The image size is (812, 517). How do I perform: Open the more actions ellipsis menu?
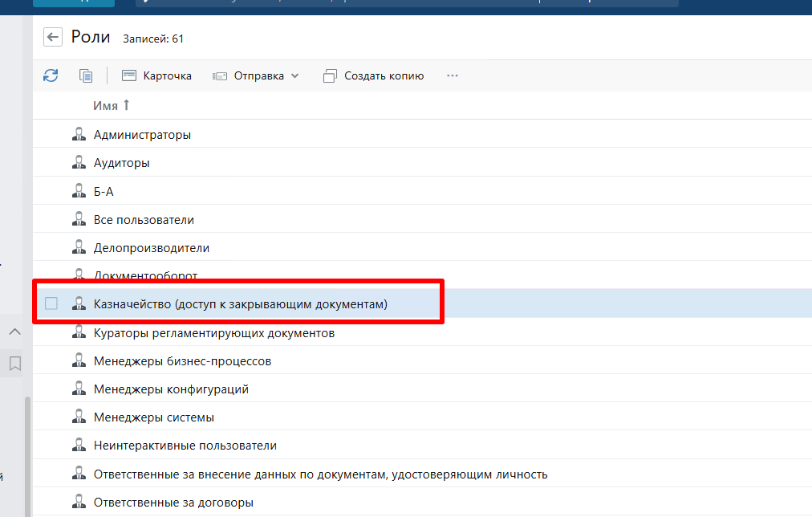452,75
